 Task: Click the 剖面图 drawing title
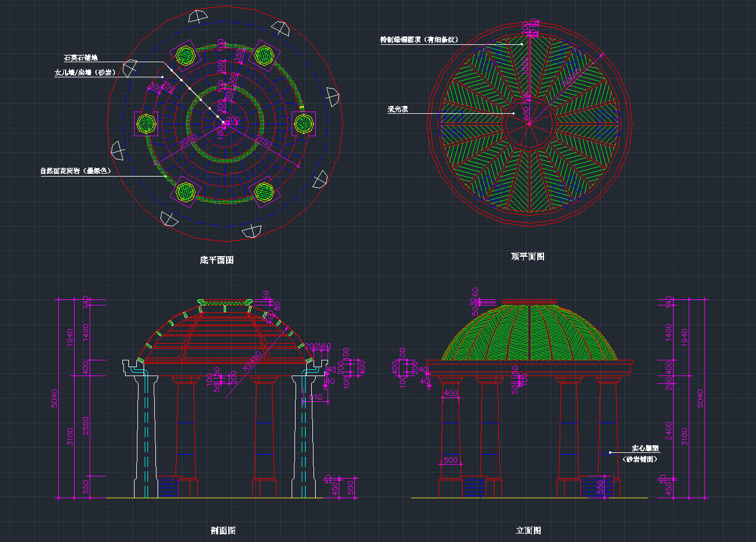(x=223, y=530)
